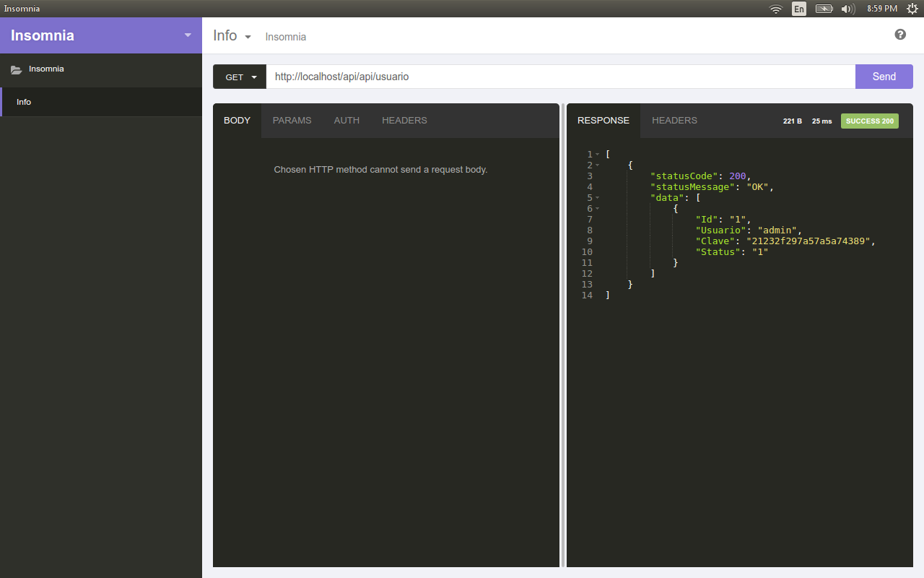Click the En keyboard layout indicator
The height and width of the screenshot is (578, 924).
(799, 9)
